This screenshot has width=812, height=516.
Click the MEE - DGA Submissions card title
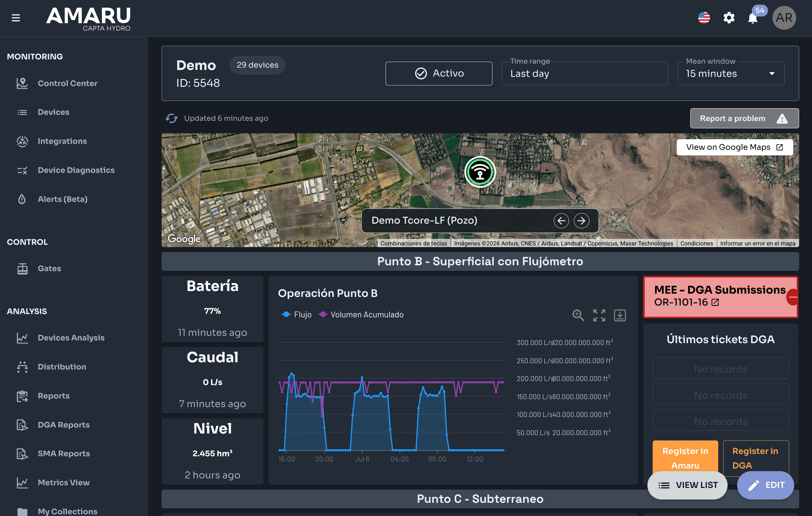pos(720,290)
